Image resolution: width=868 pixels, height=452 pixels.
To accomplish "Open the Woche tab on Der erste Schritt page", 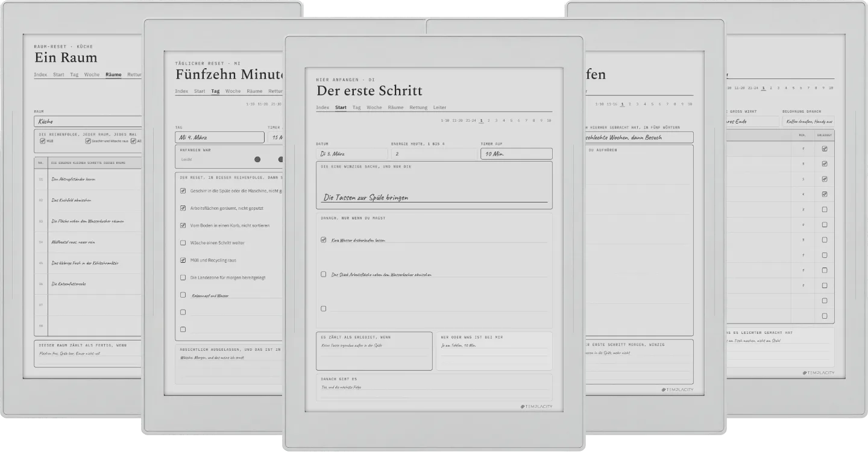I will (374, 107).
